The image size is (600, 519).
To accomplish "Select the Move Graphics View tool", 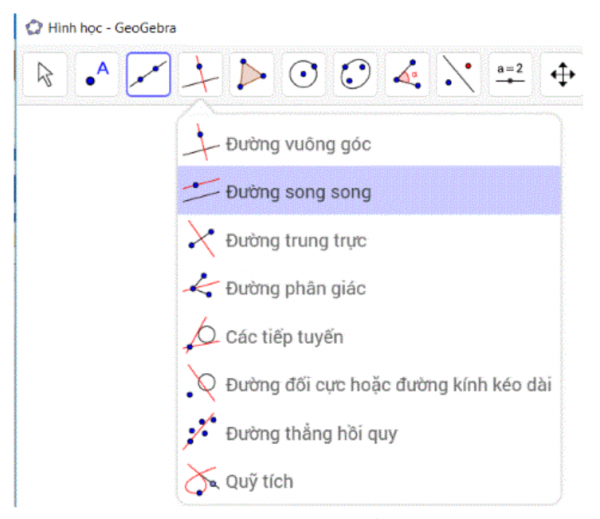I will 561,74.
